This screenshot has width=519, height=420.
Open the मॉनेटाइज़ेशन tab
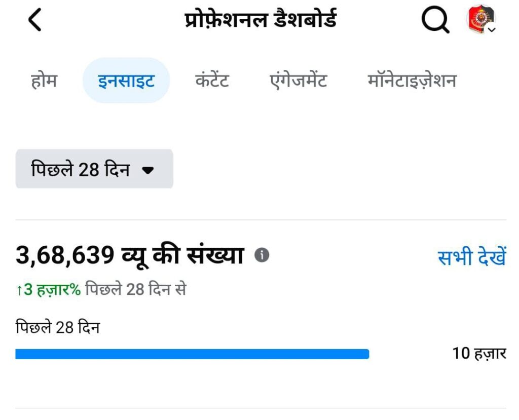412,81
